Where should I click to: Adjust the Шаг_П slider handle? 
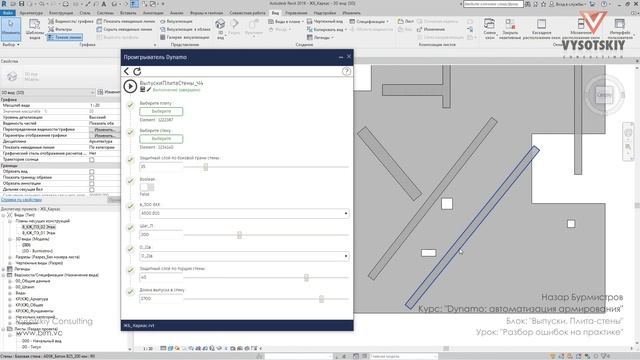point(239,235)
